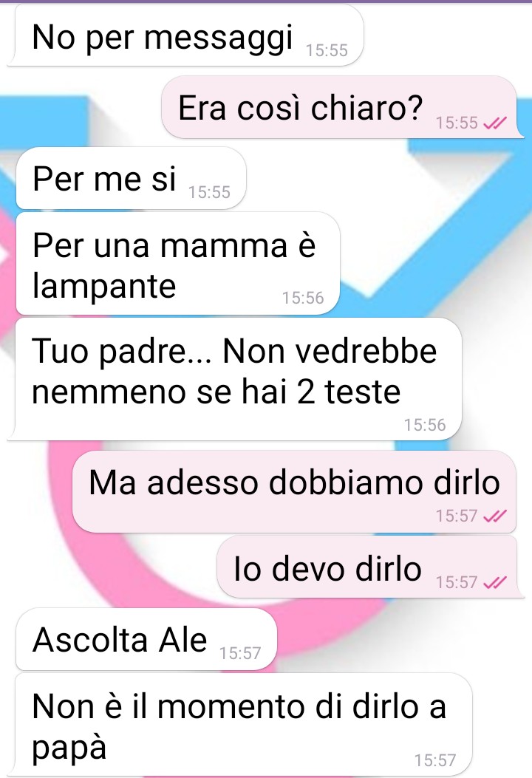This screenshot has height=778, width=532.
Task: Tap 15:56 timestamp on 'lampante' message
Action: [x=303, y=298]
